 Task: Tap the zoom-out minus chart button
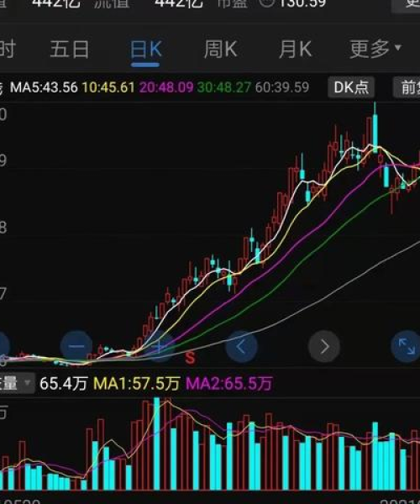(76, 346)
